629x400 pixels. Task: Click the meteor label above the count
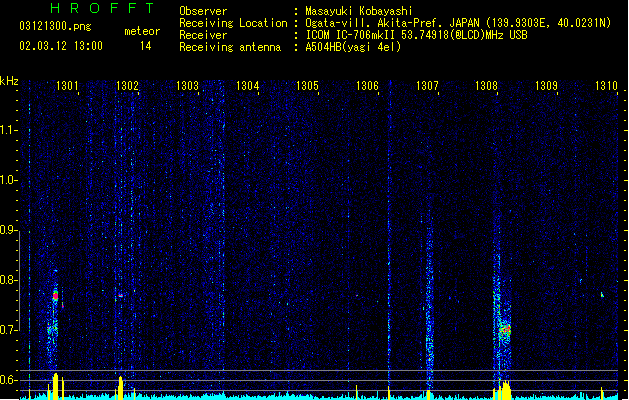142,31
